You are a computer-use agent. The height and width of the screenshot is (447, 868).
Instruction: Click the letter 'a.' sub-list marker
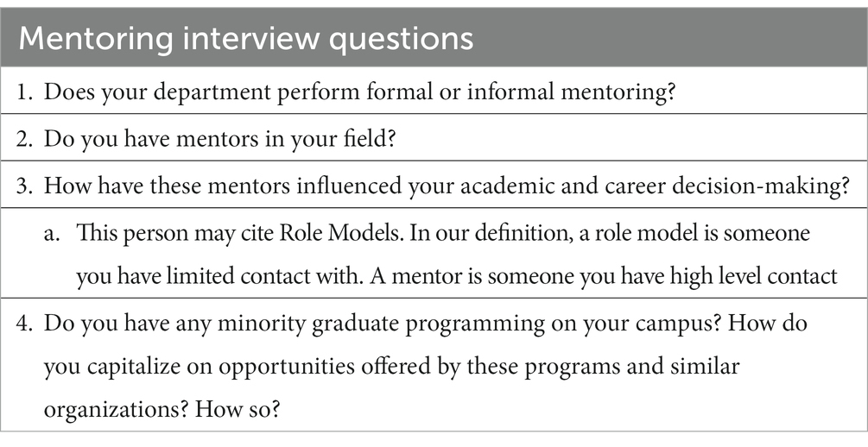point(53,234)
